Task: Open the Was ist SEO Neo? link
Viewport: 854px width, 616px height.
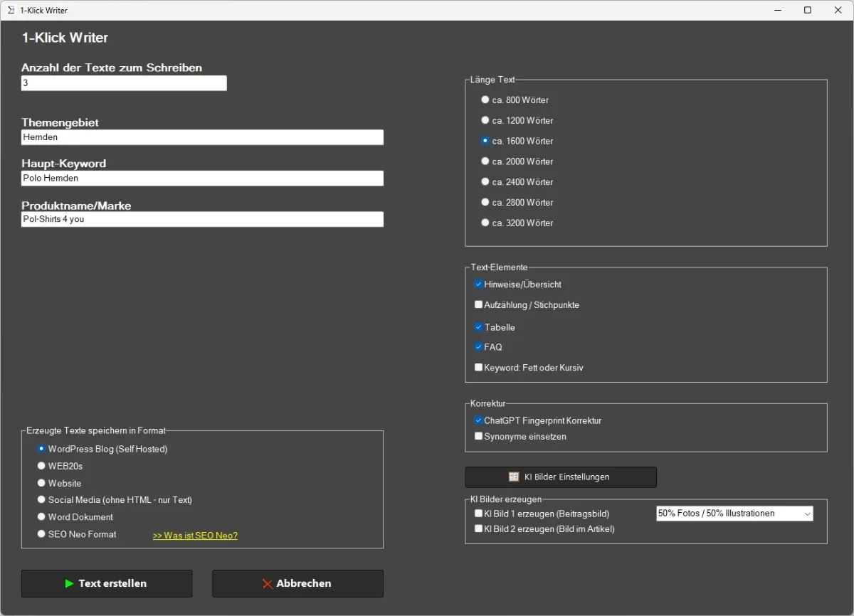Action: coord(195,536)
